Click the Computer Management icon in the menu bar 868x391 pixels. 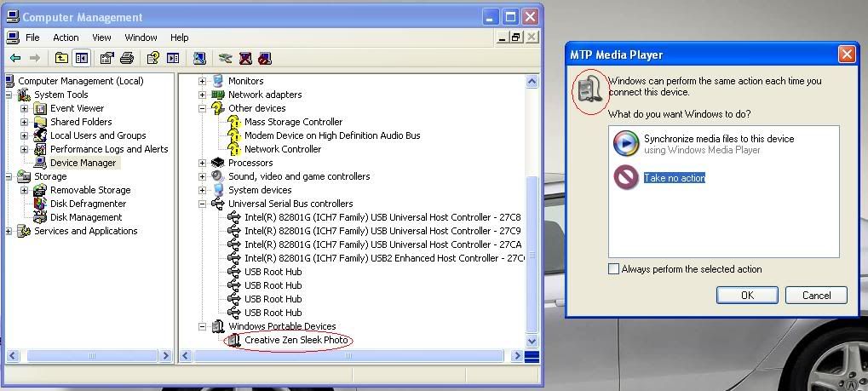click(x=13, y=37)
